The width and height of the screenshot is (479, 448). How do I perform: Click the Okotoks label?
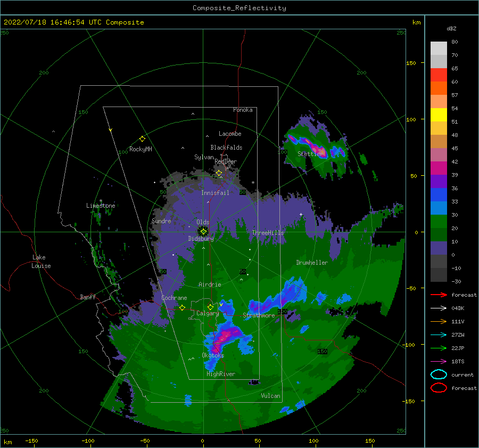(213, 355)
